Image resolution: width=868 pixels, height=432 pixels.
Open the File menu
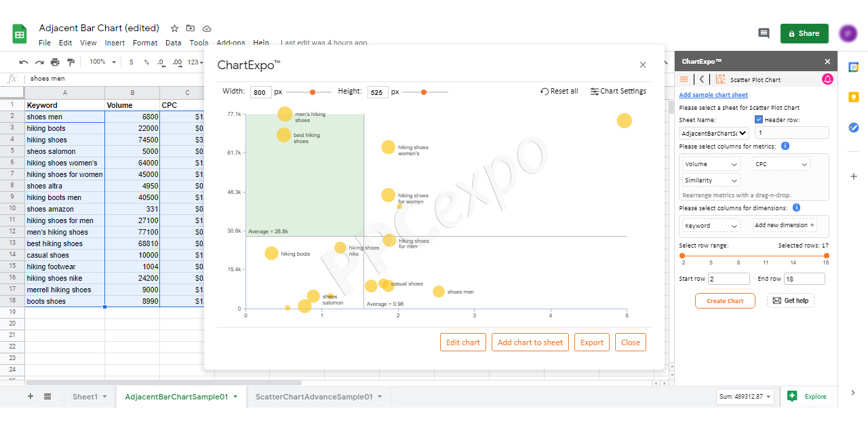click(45, 43)
